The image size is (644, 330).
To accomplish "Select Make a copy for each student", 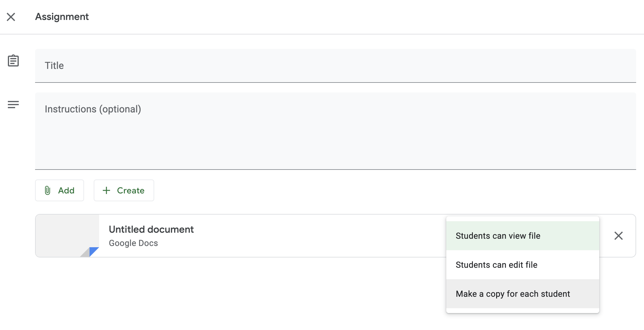I will click(512, 293).
